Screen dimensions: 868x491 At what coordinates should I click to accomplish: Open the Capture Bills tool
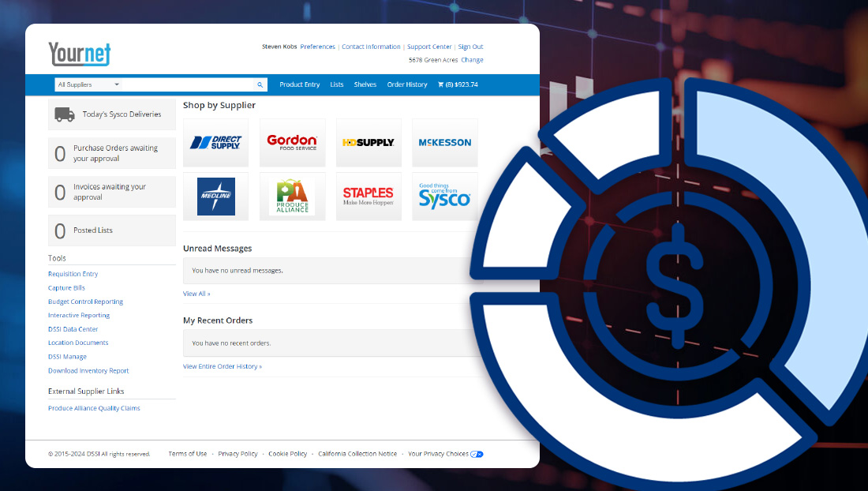(66, 288)
